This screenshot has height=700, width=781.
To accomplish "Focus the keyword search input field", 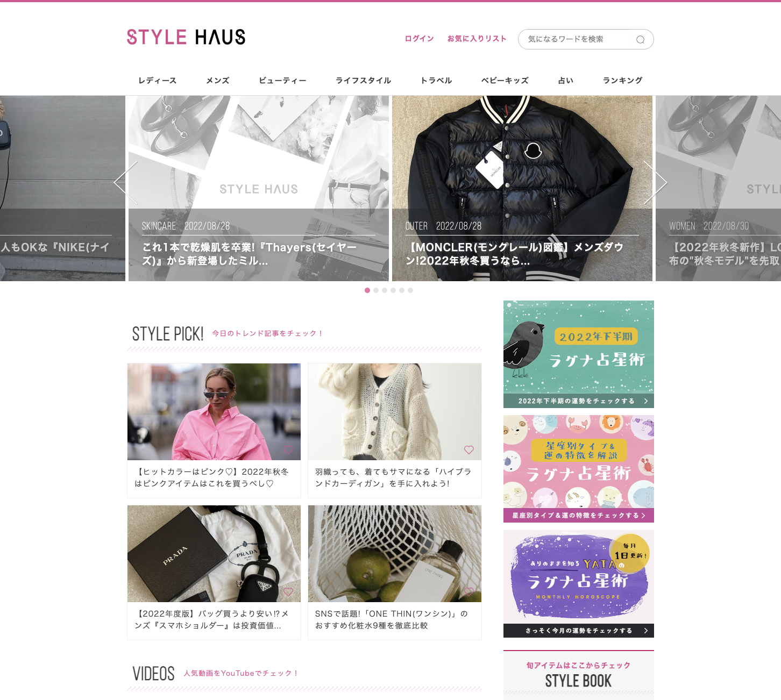I will point(578,39).
